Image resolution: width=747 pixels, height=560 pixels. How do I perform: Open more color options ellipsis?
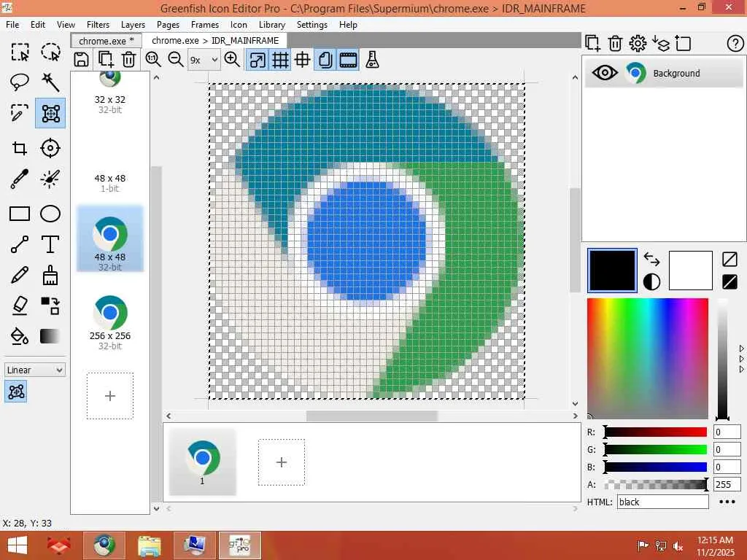[x=727, y=502]
